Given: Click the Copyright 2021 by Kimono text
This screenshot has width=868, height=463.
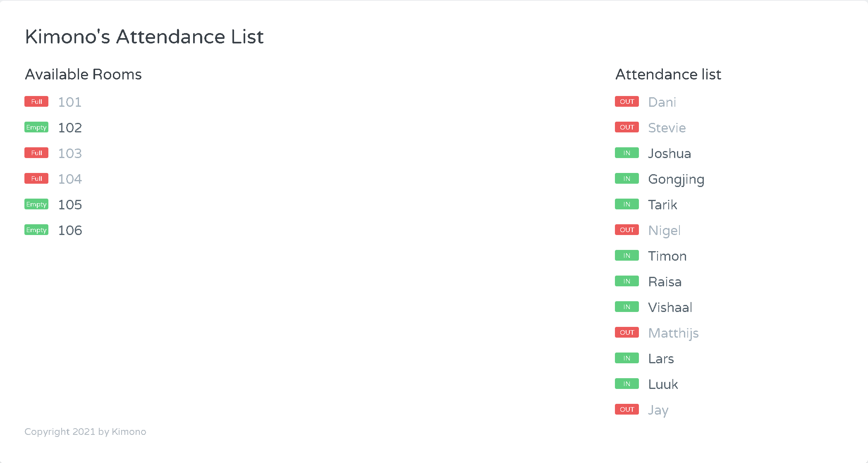Looking at the screenshot, I should pyautogui.click(x=85, y=432).
